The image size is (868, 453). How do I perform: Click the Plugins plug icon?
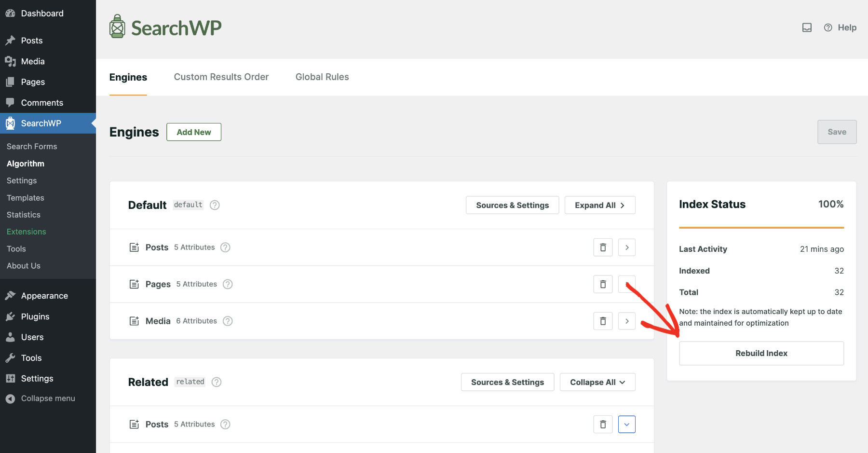click(x=10, y=316)
